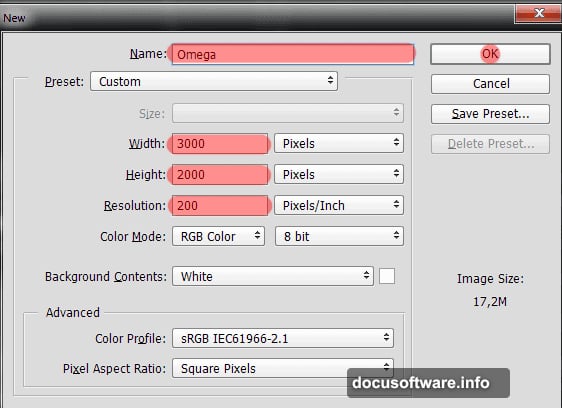
Task: Open the Background Contents dropdown
Action: [273, 276]
